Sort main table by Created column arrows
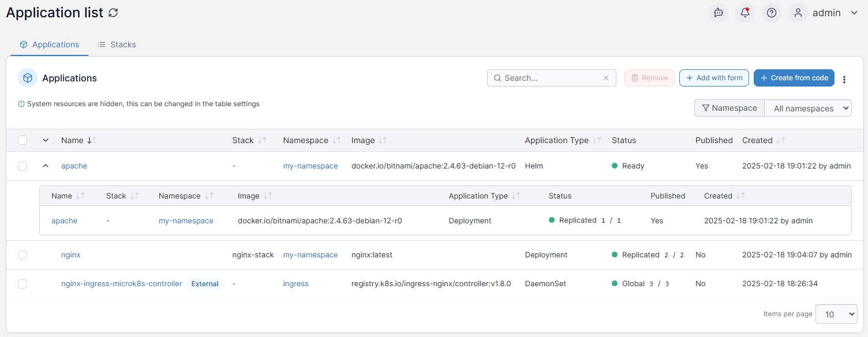The height and width of the screenshot is (337, 868). [x=781, y=140]
